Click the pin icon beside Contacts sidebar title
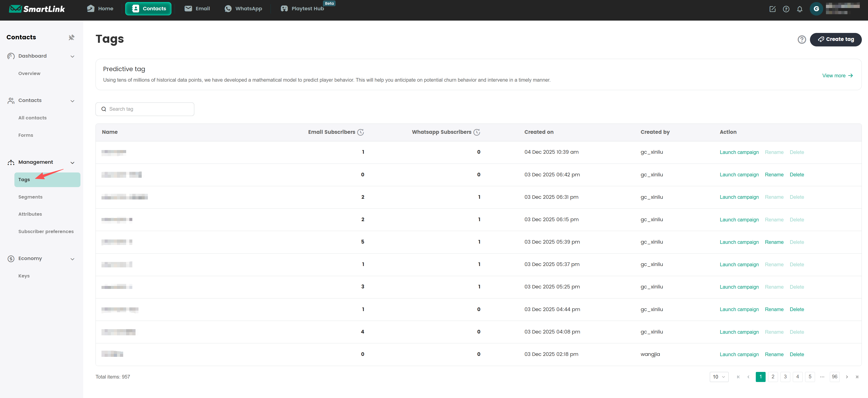Screen dimensions: 868x398 pyautogui.click(x=72, y=38)
